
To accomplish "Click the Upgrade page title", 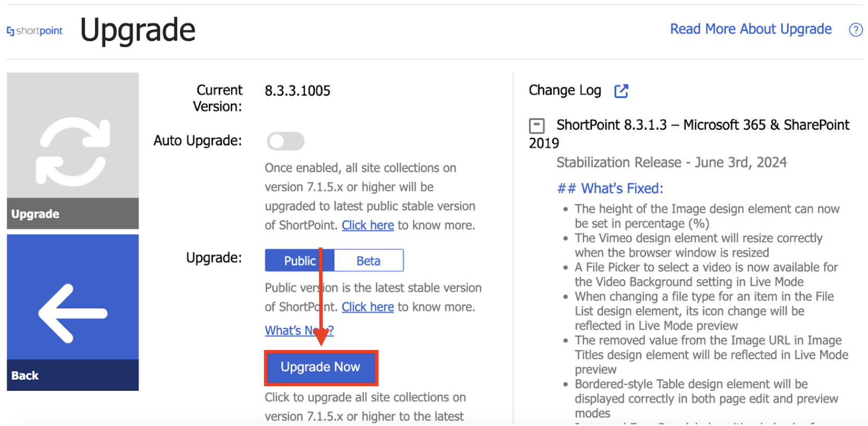I will (x=138, y=30).
